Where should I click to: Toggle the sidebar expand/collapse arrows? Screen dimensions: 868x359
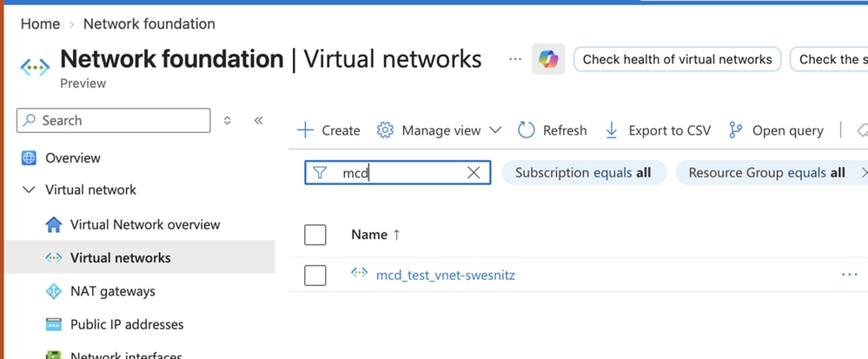click(227, 120)
